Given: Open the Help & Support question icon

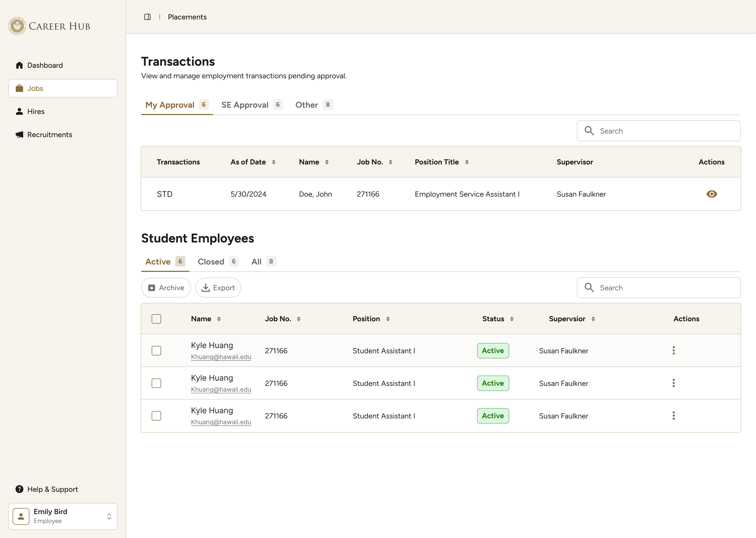Looking at the screenshot, I should pyautogui.click(x=19, y=489).
